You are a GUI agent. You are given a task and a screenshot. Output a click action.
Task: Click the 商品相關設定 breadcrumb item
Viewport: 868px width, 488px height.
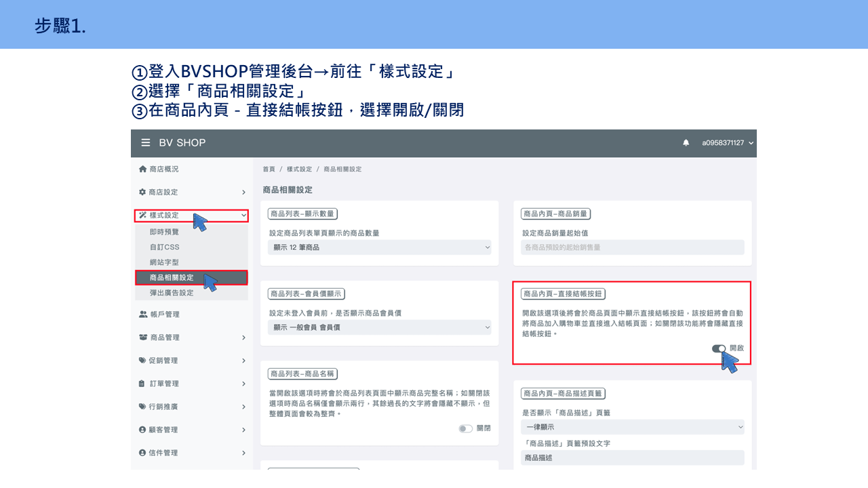[x=342, y=169]
